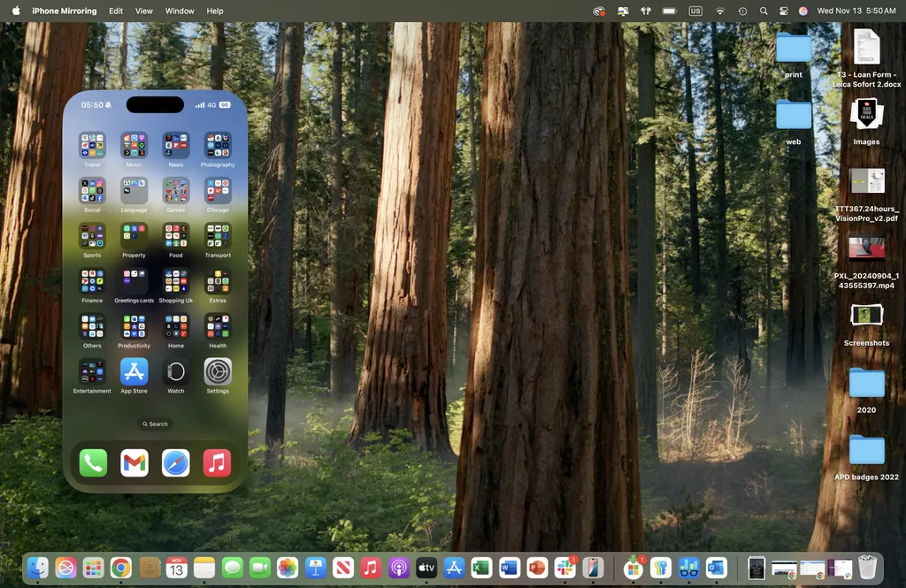Launch Google Chrome from the Mac dock
Image resolution: width=906 pixels, height=588 pixels.
121,568
